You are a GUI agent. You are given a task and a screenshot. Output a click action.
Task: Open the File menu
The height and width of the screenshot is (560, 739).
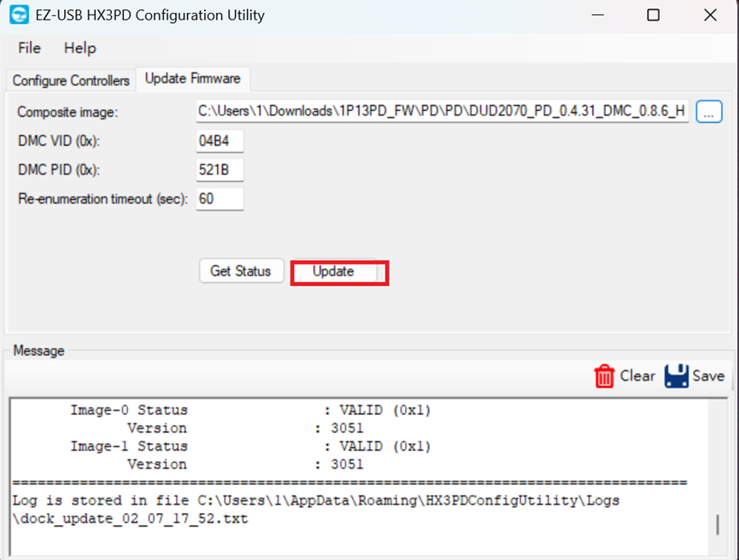(29, 48)
